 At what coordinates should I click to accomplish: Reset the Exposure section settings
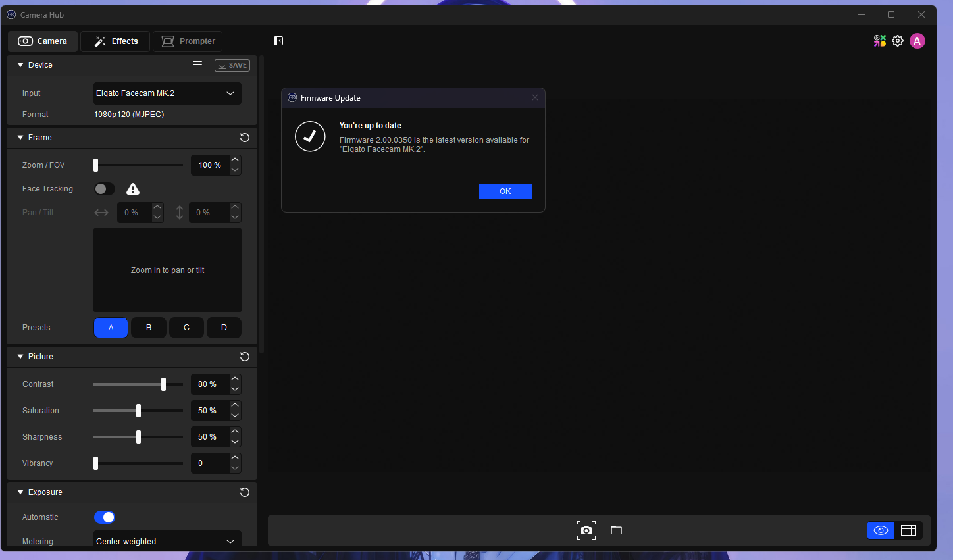coord(245,492)
